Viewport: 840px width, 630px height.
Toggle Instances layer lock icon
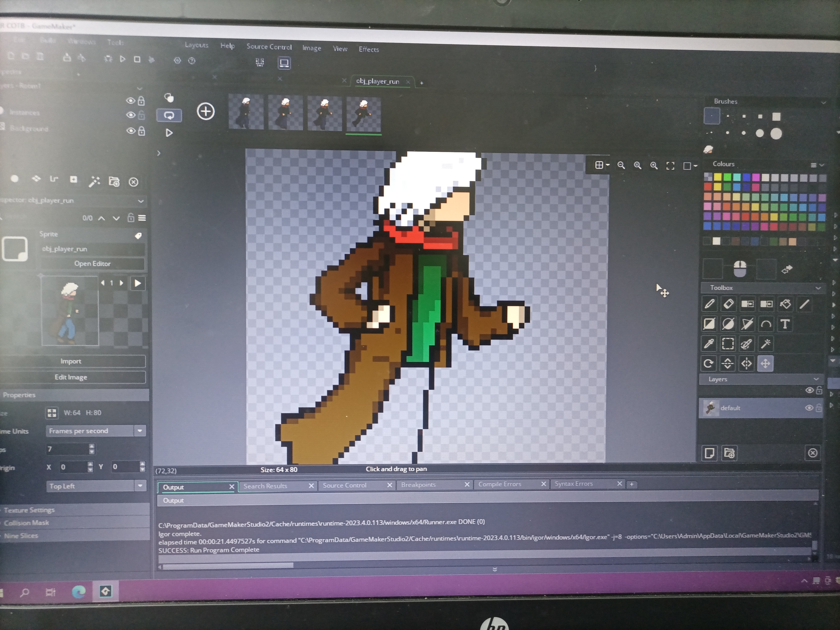pos(141,115)
